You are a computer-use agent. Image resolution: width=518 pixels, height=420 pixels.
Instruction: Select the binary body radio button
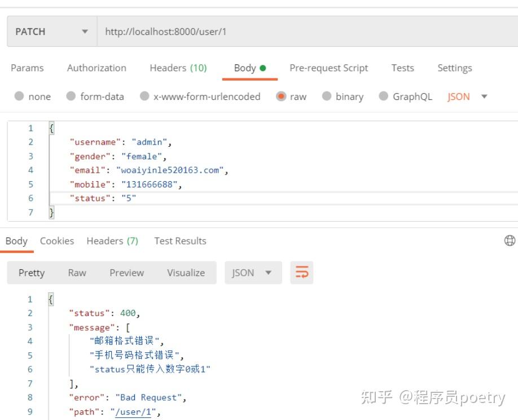pos(326,96)
